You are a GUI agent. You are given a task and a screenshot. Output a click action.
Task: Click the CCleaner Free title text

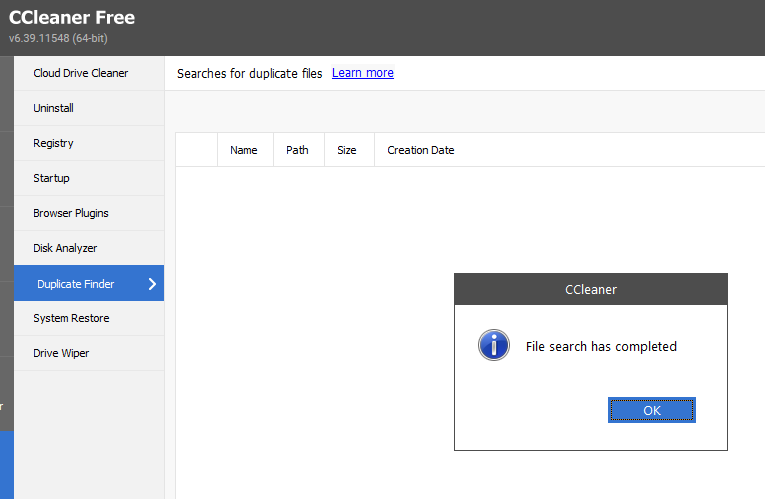pyautogui.click(x=72, y=18)
